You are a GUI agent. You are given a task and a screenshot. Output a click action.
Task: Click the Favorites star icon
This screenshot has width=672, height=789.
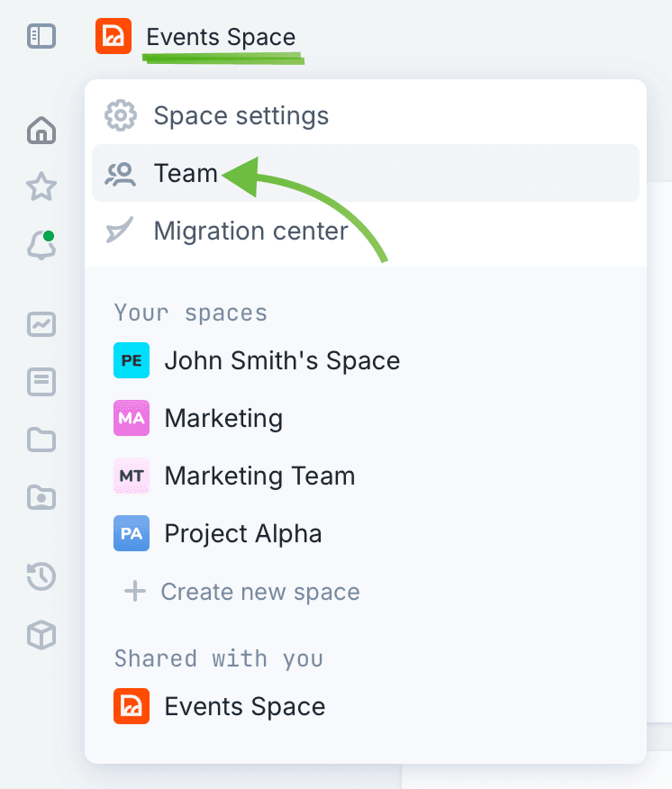coord(41,187)
